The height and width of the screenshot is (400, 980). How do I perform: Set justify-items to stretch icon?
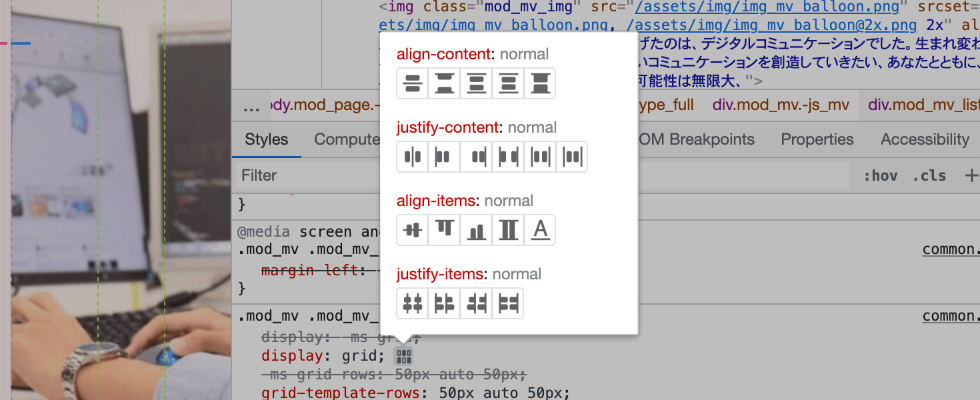click(509, 303)
